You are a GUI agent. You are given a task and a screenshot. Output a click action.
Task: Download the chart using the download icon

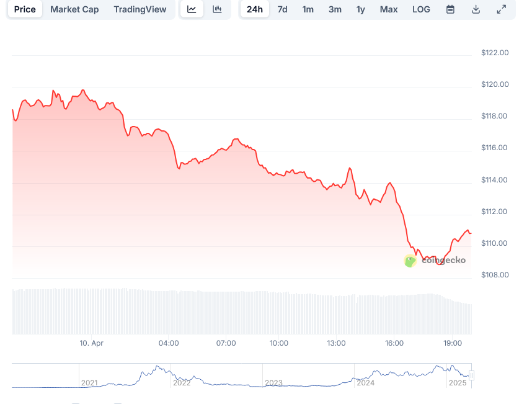tap(475, 9)
